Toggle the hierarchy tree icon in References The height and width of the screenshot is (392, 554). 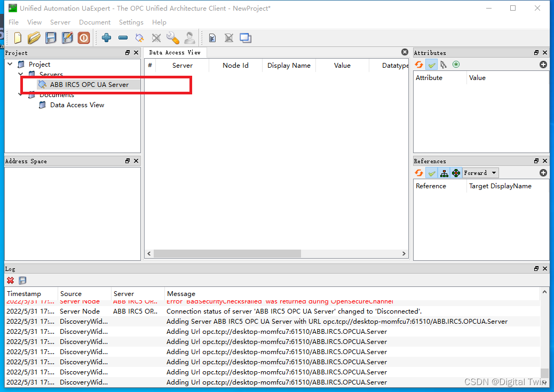click(444, 173)
